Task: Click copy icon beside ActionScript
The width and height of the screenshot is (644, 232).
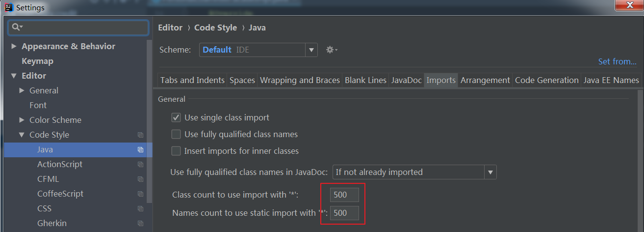Action: pyautogui.click(x=140, y=164)
